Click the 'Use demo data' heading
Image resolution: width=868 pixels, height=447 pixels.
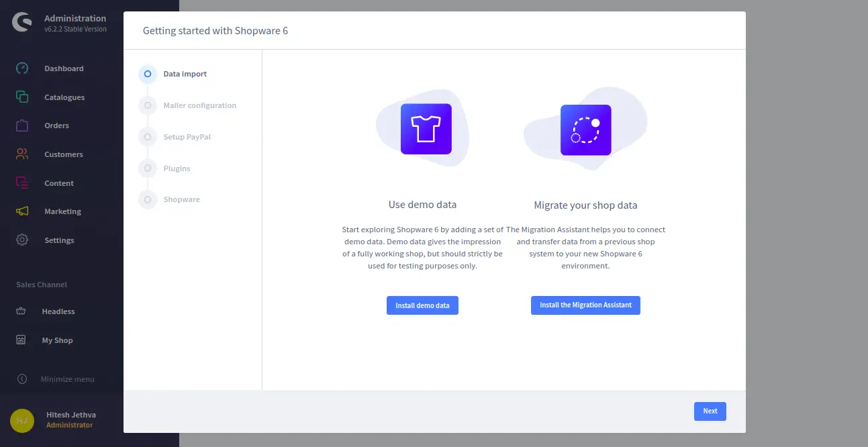[422, 205]
